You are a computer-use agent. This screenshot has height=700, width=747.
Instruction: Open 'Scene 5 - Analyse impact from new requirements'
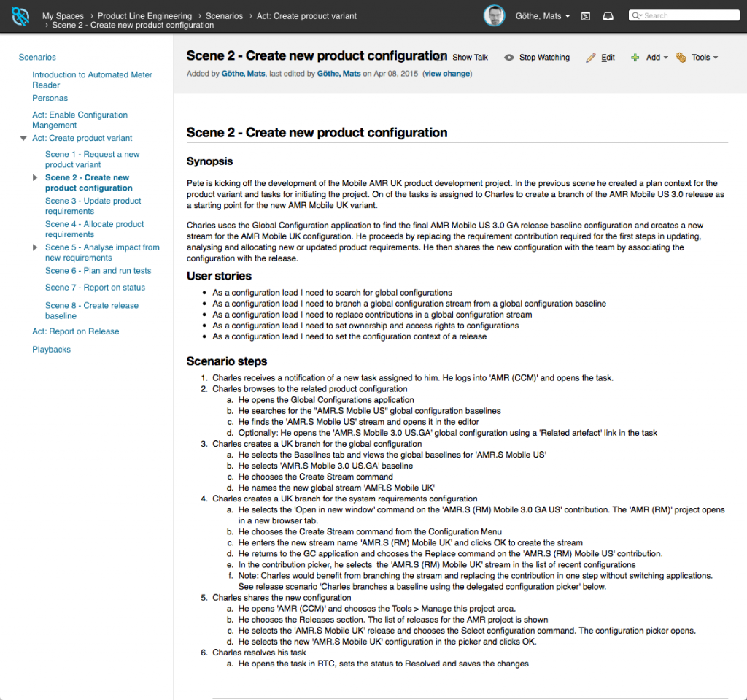click(102, 253)
